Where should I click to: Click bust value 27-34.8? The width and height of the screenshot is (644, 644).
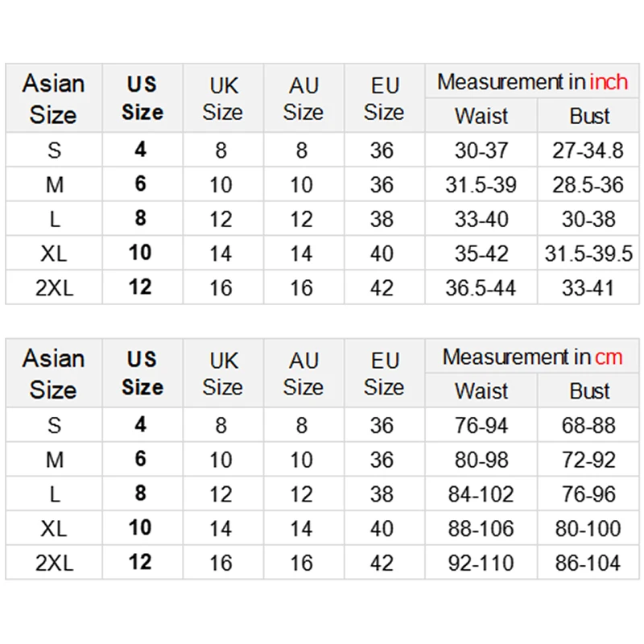[588, 151]
